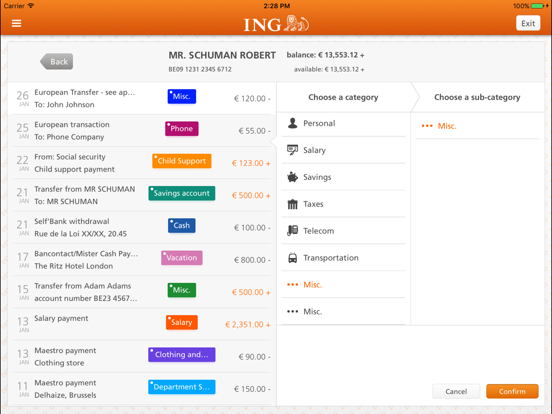Select the Transportation category
The image size is (552, 414).
[344, 258]
